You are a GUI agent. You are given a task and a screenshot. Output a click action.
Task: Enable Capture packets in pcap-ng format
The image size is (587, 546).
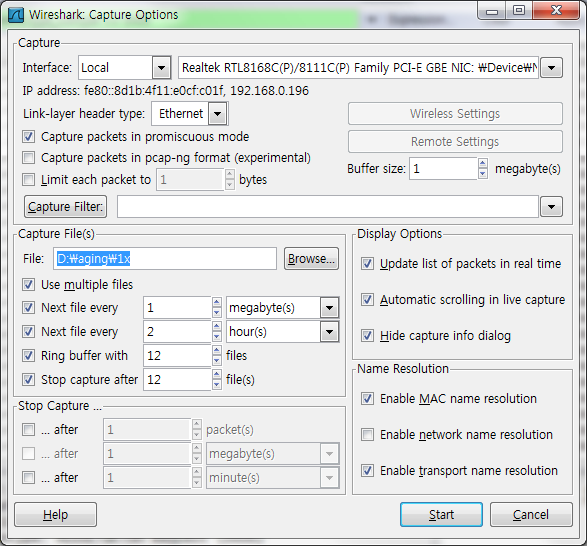click(x=28, y=158)
